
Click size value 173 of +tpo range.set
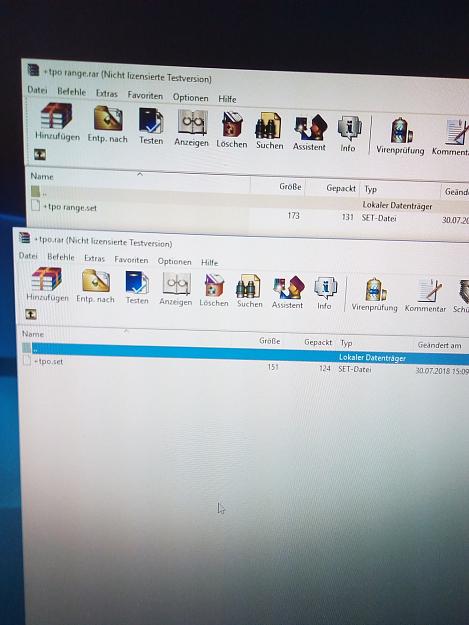293,216
